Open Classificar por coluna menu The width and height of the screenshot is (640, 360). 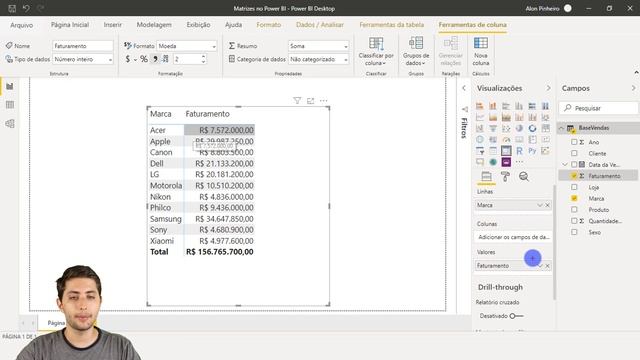click(376, 51)
